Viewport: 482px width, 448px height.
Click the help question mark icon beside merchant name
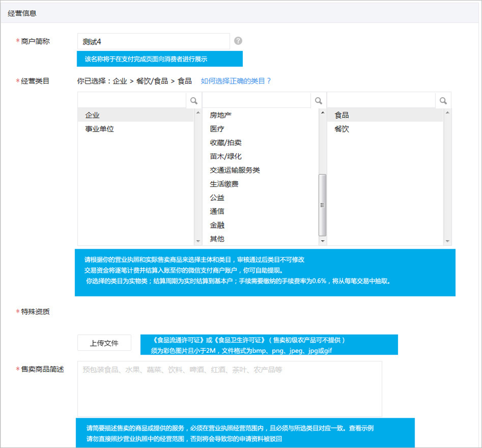[x=238, y=41]
